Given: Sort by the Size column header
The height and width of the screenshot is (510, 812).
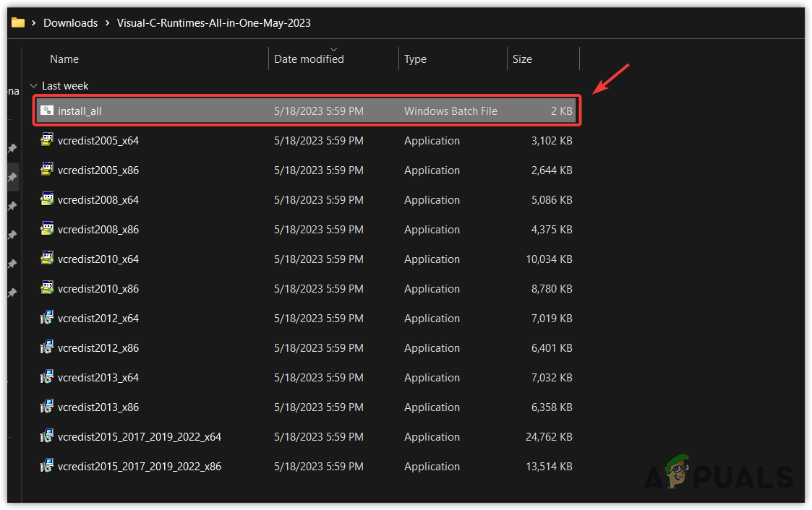Looking at the screenshot, I should click(522, 59).
